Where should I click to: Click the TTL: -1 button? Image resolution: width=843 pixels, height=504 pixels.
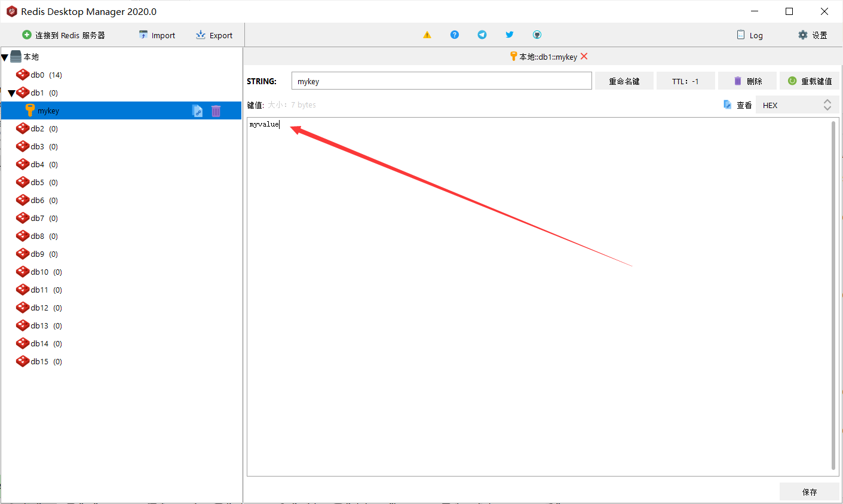coord(685,81)
